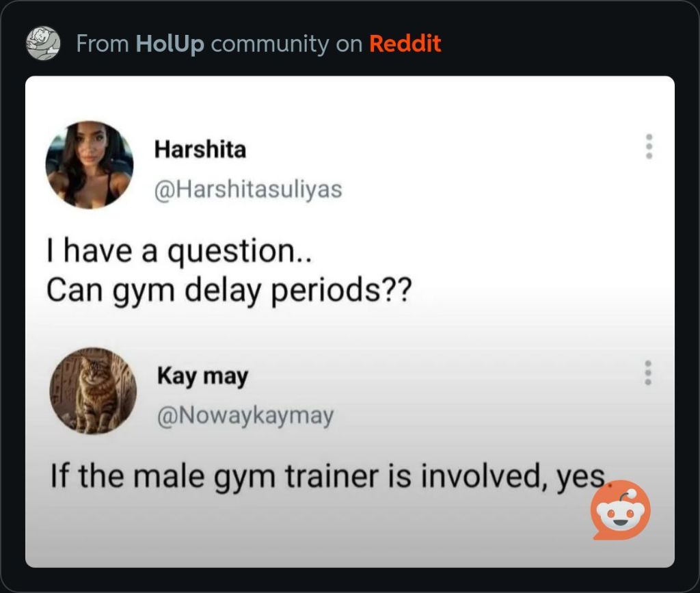Open the @Nowaykaymay handle
This screenshot has height=593, width=700.
click(x=245, y=416)
